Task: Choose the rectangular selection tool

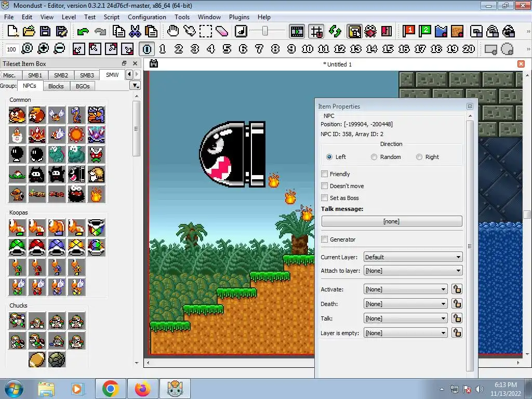Action: (x=206, y=31)
